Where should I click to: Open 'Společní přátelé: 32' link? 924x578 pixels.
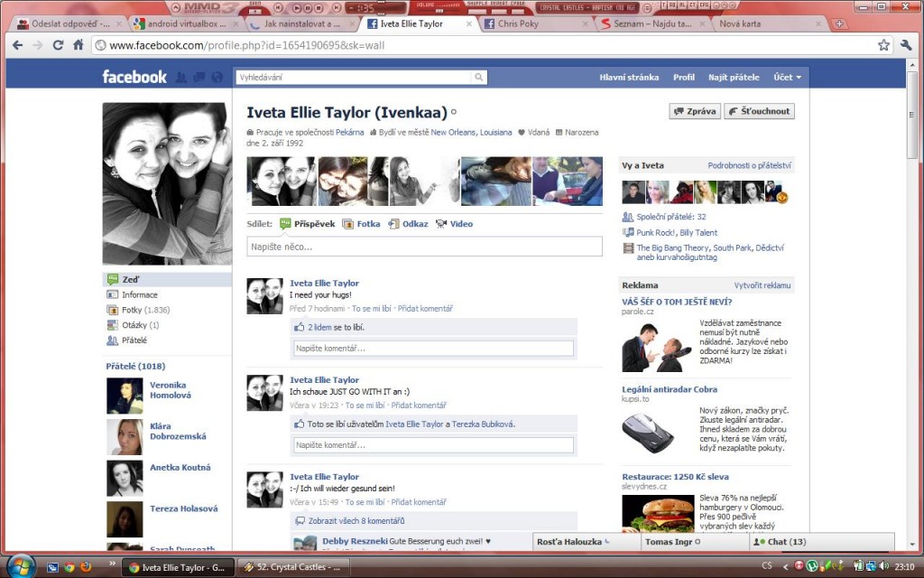click(671, 217)
